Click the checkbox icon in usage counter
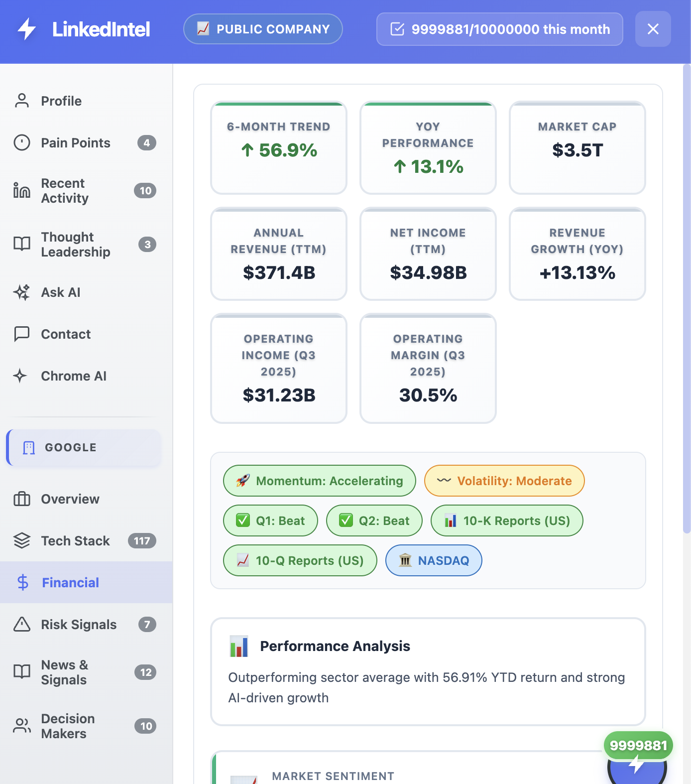This screenshot has width=691, height=784. coord(397,29)
